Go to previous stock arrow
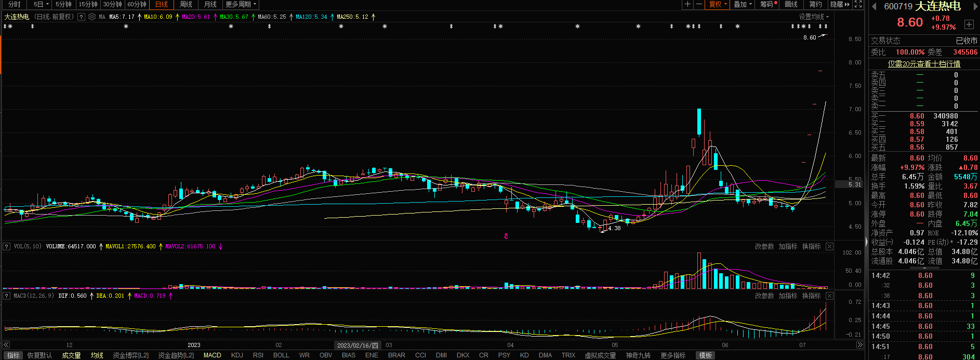 (x=874, y=6)
